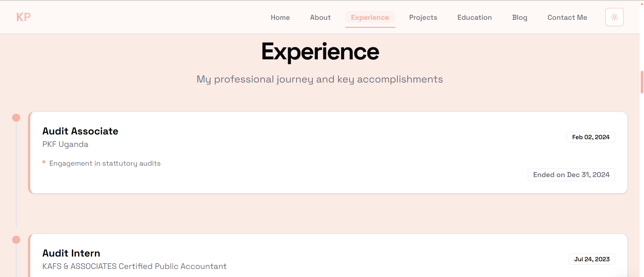Click the KP logo
Viewport: 644px width, 277px height.
click(24, 17)
